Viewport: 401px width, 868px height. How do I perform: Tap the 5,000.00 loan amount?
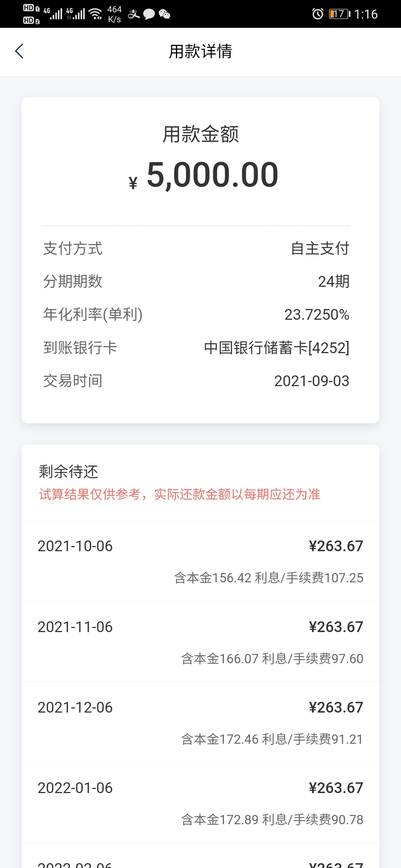click(x=212, y=174)
